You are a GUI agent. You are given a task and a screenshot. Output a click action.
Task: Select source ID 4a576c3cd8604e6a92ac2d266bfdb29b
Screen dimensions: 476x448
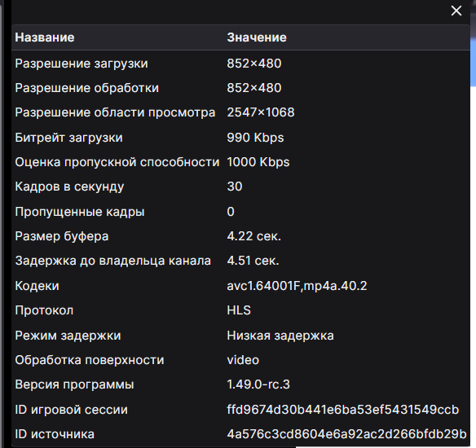click(x=346, y=434)
